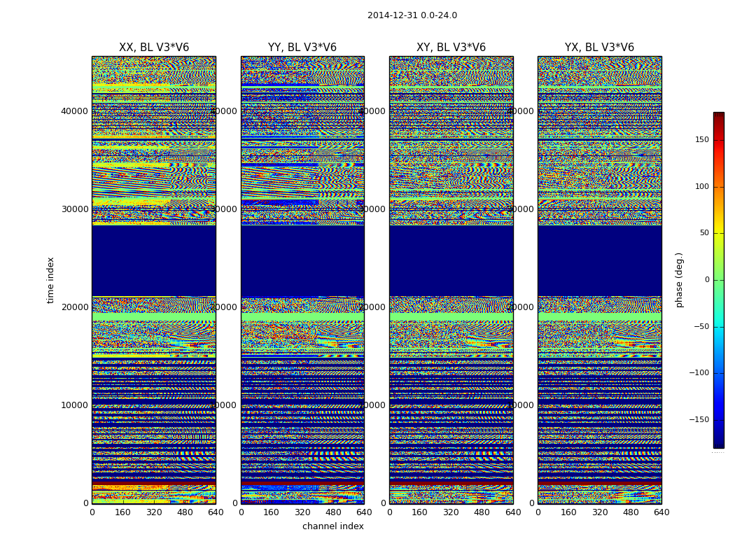
Task: Click the colorbar tick label −100
Action: (x=699, y=372)
